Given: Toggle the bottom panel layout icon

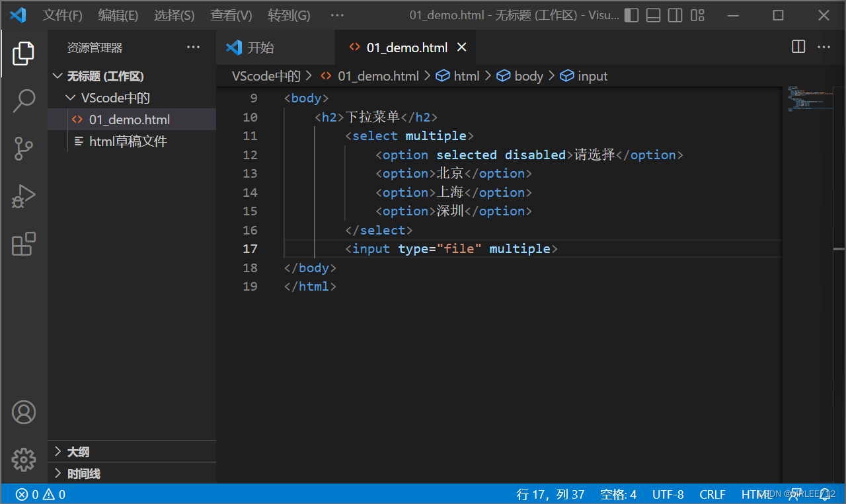Looking at the screenshot, I should coord(653,15).
